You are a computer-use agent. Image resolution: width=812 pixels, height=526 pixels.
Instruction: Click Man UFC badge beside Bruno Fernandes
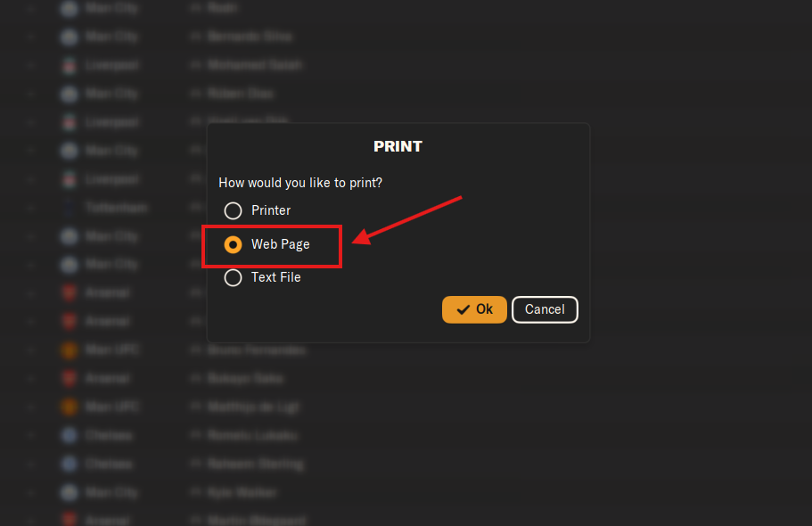point(69,349)
